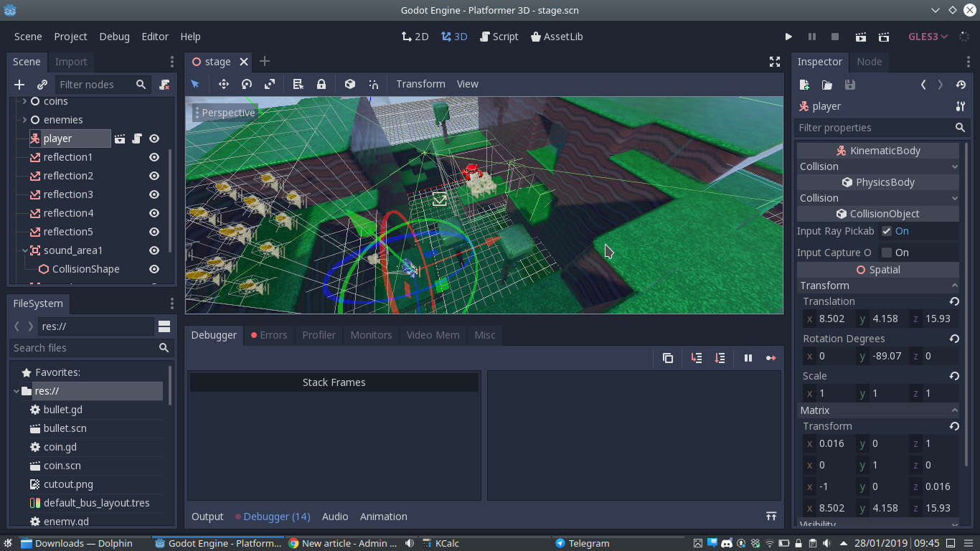
Task: Open the Perspective view menu
Action: pos(225,113)
